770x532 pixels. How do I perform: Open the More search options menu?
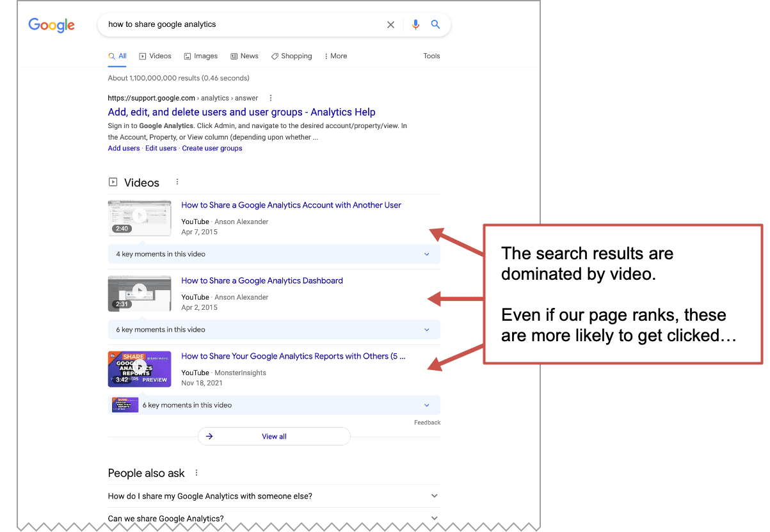(x=336, y=56)
